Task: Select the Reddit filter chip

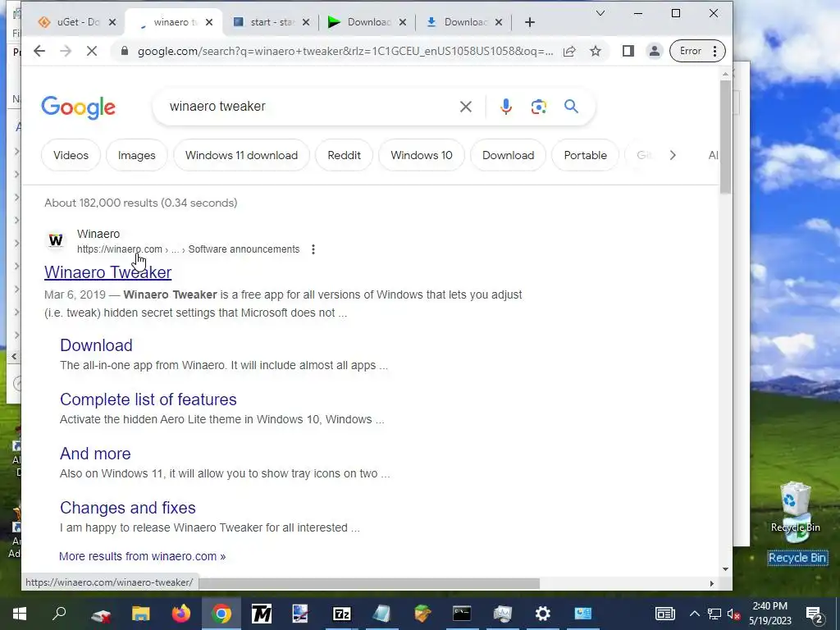Action: coord(344,155)
